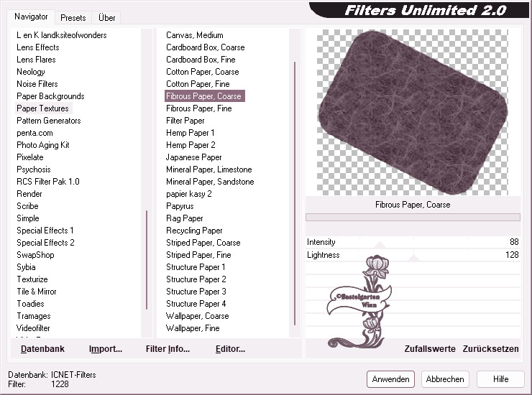The width and height of the screenshot is (532, 395).
Task: Open the Presets tab
Action: (x=73, y=18)
